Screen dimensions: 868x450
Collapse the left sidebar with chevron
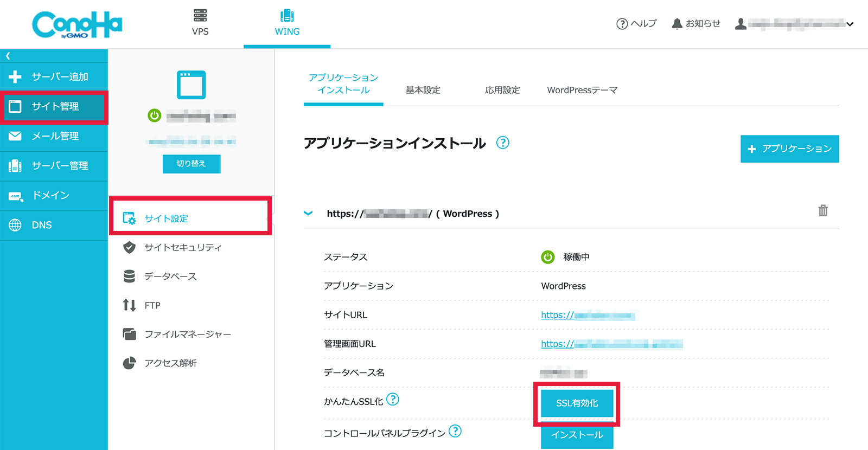pos(8,56)
